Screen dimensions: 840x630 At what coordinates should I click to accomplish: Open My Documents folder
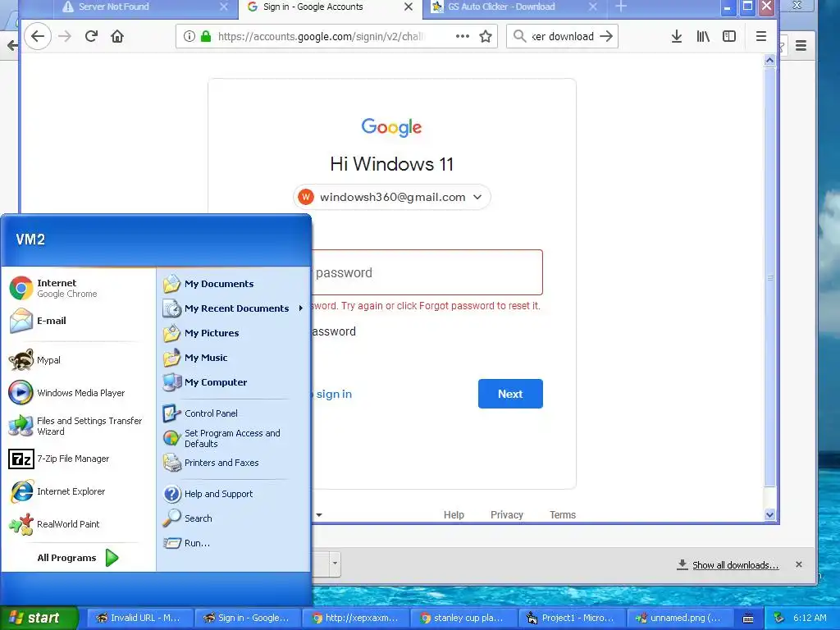click(x=234, y=284)
